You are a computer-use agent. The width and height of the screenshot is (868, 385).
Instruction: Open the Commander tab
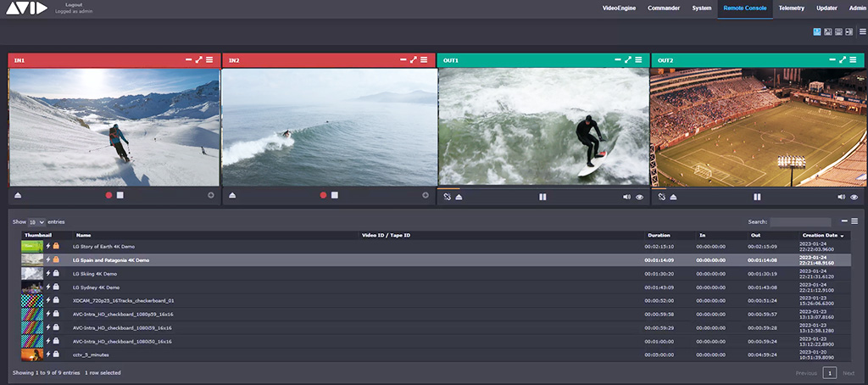pos(664,8)
